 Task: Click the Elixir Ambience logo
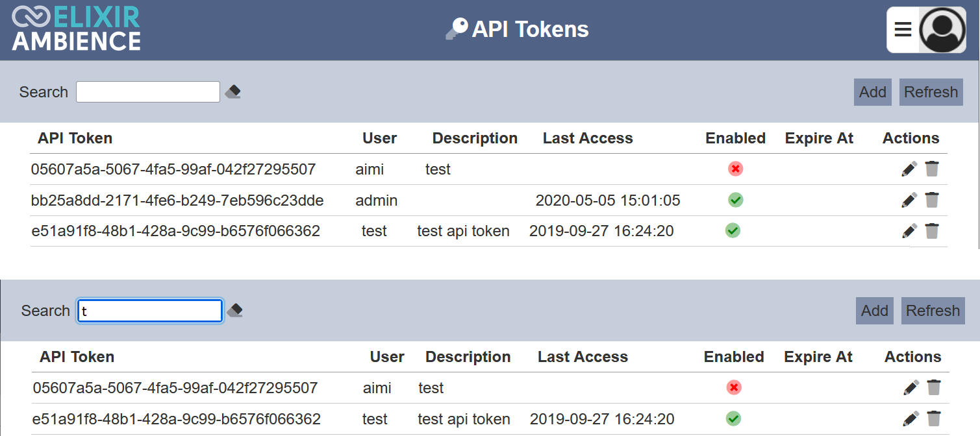[x=76, y=29]
